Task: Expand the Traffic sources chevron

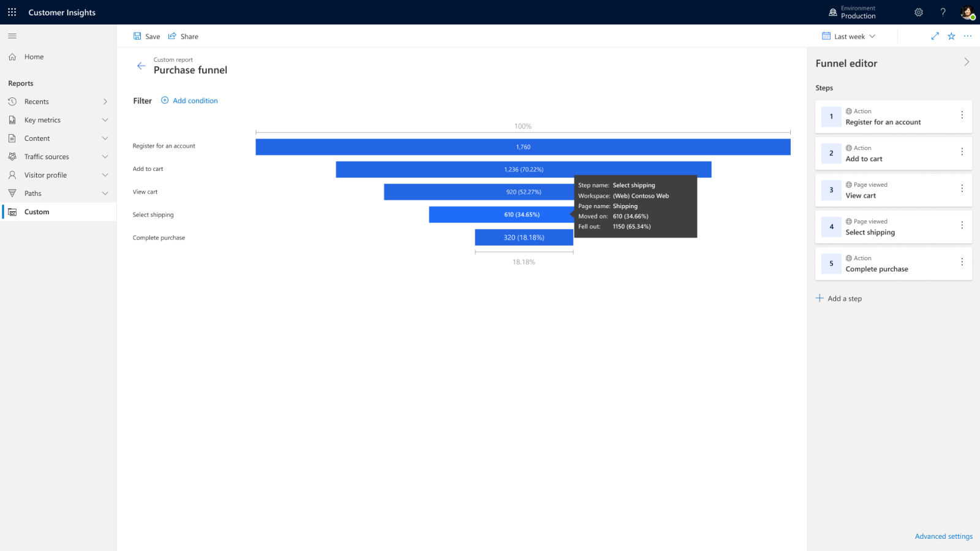Action: coord(105,157)
